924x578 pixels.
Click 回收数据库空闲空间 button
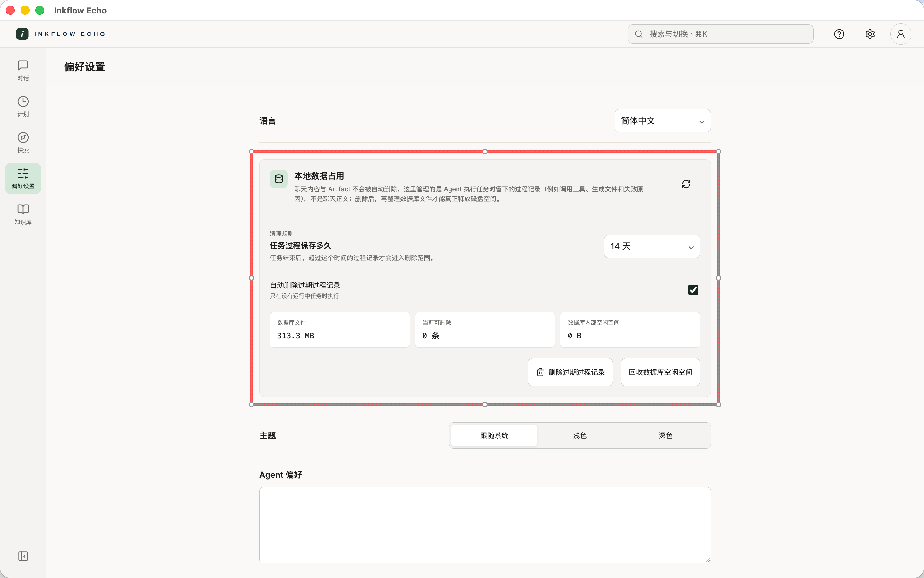(660, 372)
